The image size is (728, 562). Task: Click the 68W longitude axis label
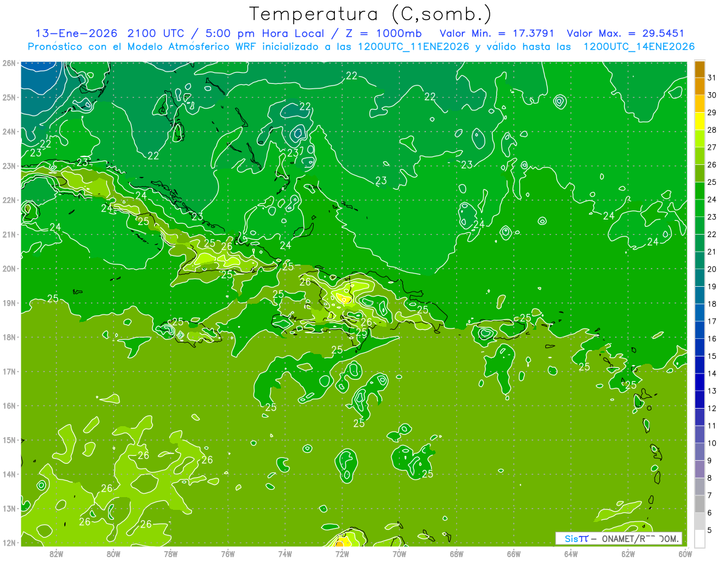[457, 554]
